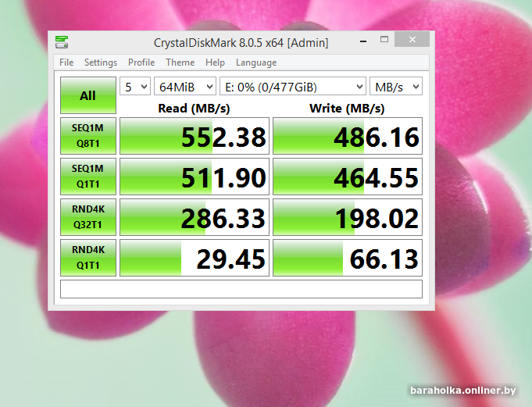Expand the 64MiB test size dropdown
Screen dimensions: 532x407
tap(185, 87)
